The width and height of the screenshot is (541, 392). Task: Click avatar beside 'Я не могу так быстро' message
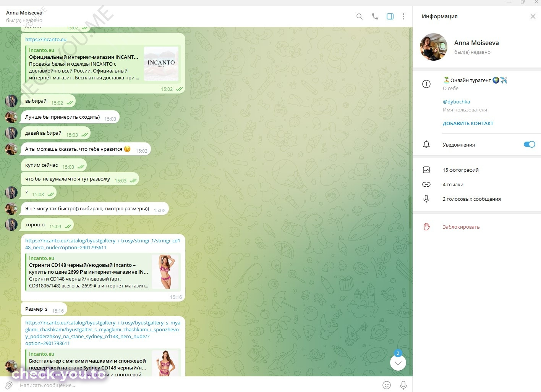click(11, 209)
